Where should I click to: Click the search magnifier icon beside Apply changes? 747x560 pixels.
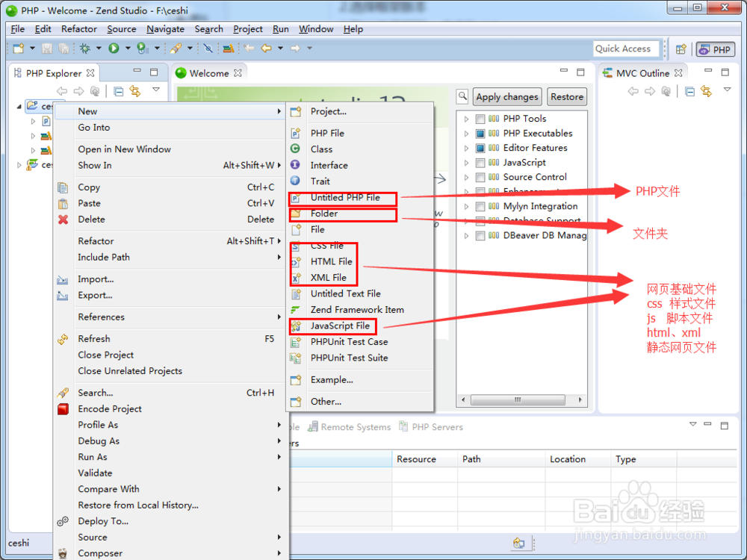coord(462,96)
